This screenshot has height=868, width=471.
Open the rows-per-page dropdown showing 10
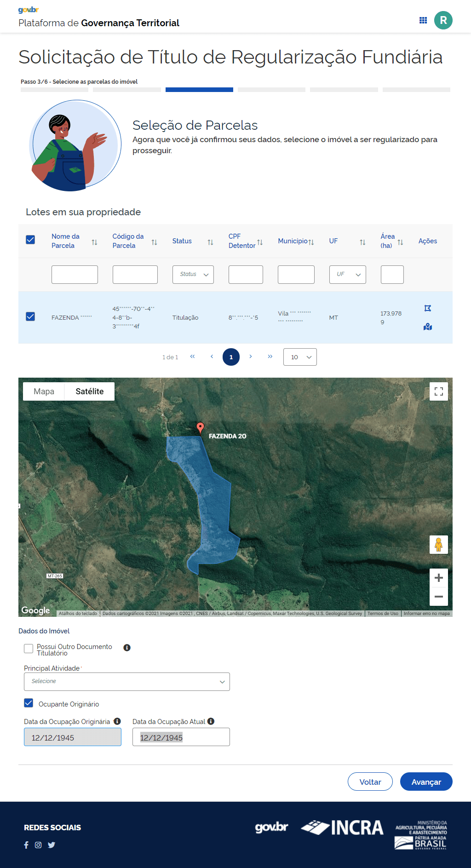pyautogui.click(x=300, y=357)
